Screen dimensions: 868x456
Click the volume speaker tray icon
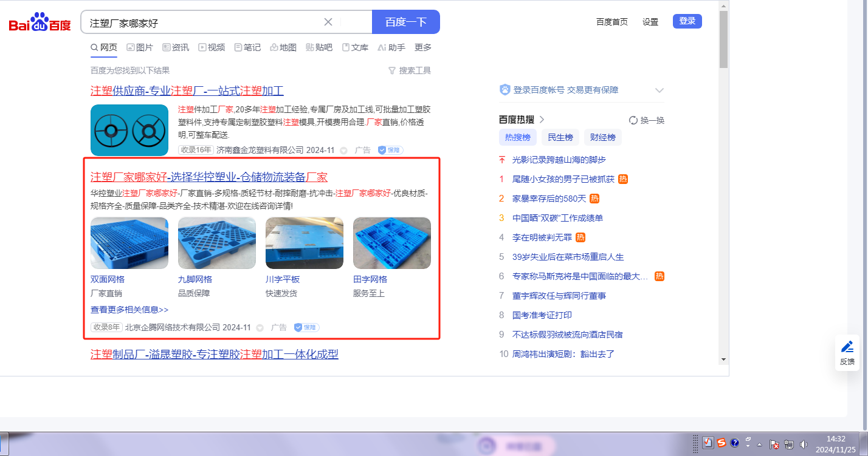point(804,444)
